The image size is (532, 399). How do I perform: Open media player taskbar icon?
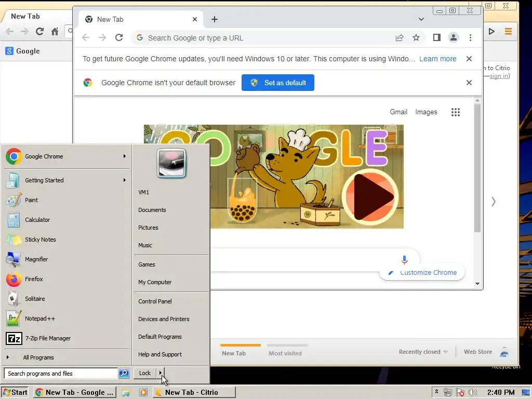coord(143,393)
